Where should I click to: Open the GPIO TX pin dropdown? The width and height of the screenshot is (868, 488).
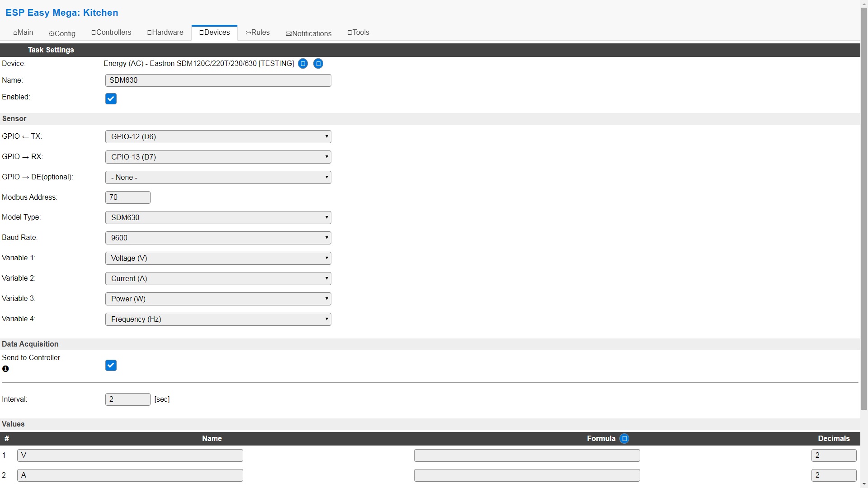pos(218,136)
